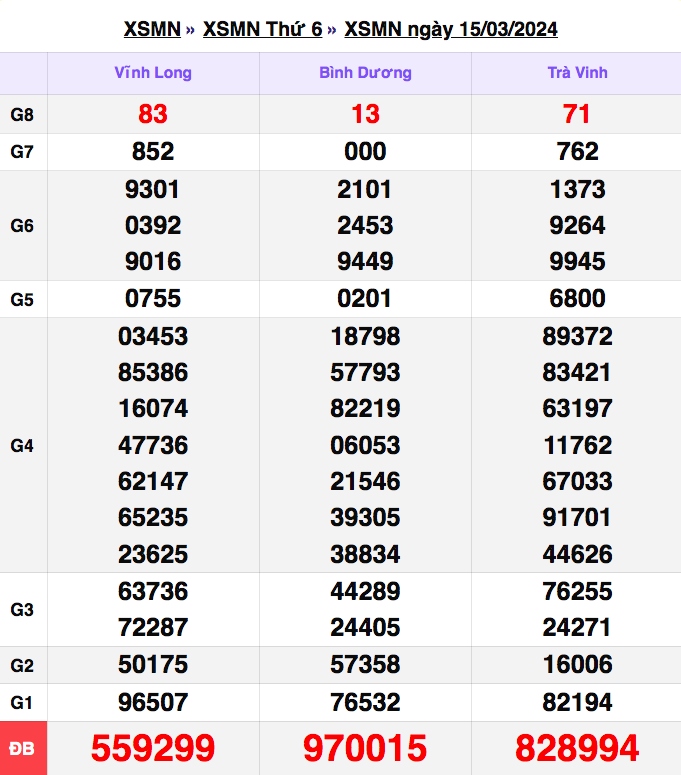Image resolution: width=681 pixels, height=775 pixels.
Task: Click the G4 number 67033
Action: pyautogui.click(x=577, y=481)
